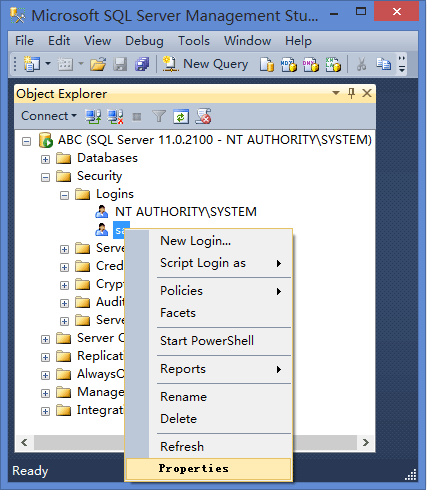Click the SSMS title bar app icon
This screenshot has height=490, width=427.
click(x=18, y=15)
